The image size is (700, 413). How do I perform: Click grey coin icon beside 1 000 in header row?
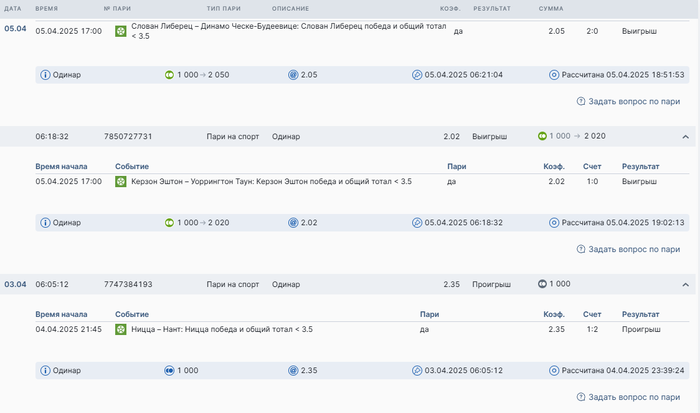coord(542,284)
